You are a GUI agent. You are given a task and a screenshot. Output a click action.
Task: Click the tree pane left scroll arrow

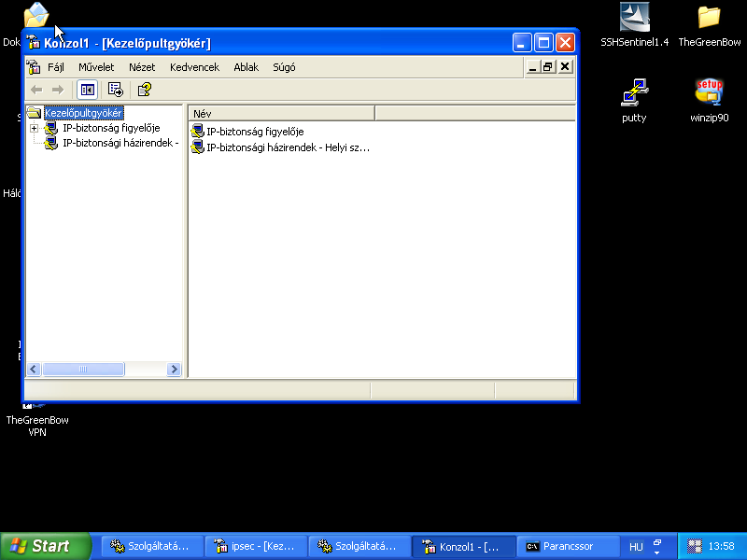[34, 369]
